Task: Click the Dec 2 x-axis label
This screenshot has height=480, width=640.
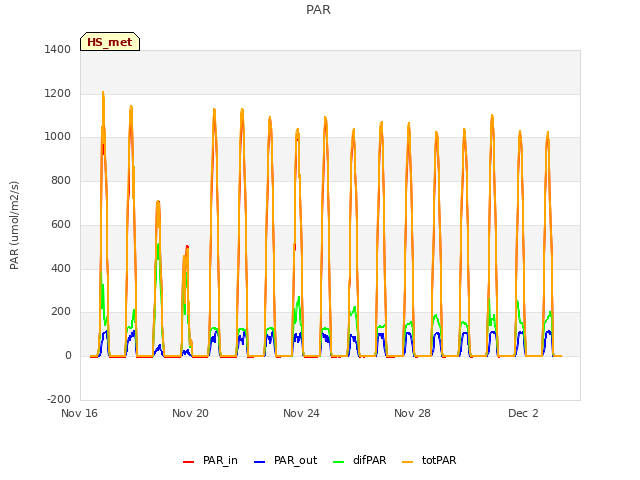Action: (x=523, y=413)
